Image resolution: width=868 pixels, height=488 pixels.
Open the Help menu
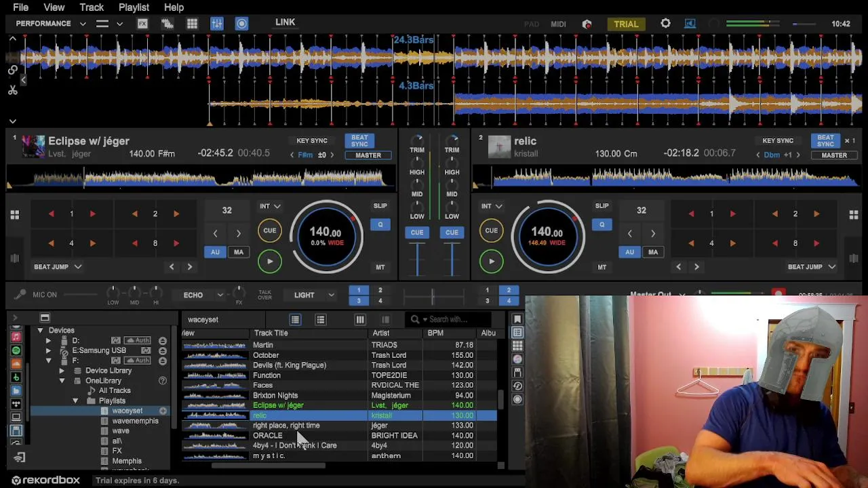point(174,7)
